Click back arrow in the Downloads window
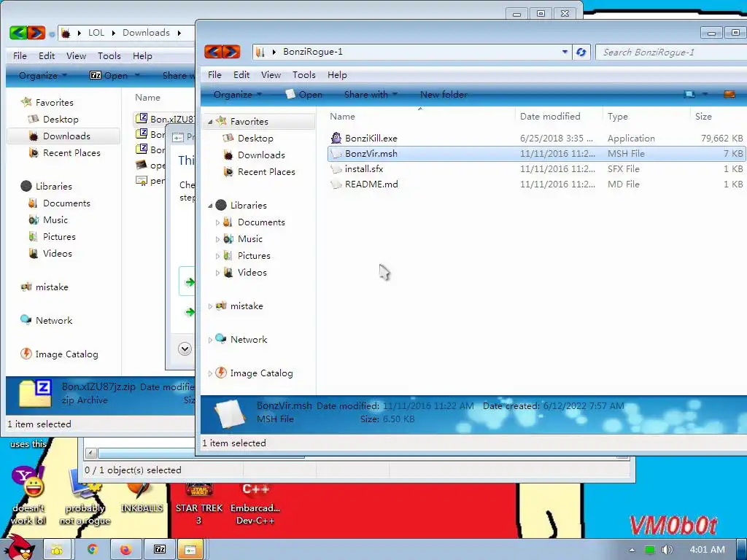This screenshot has height=560, width=747. (18, 33)
